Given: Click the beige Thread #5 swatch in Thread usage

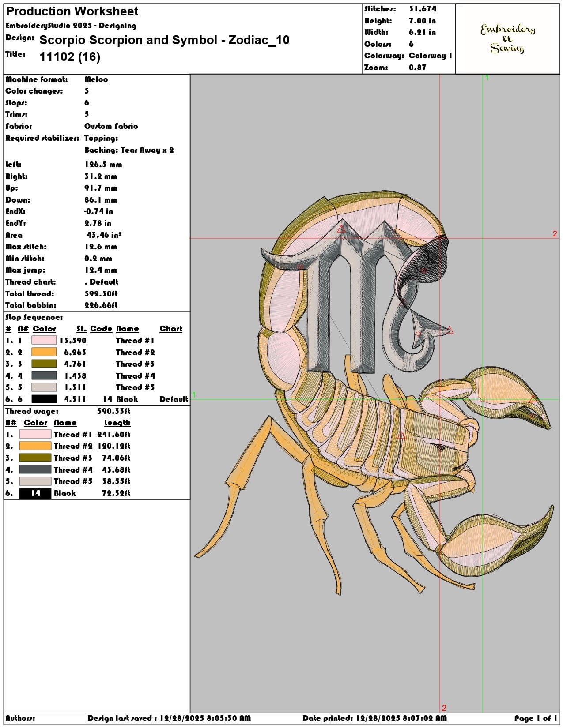Looking at the screenshot, I should (x=35, y=481).
